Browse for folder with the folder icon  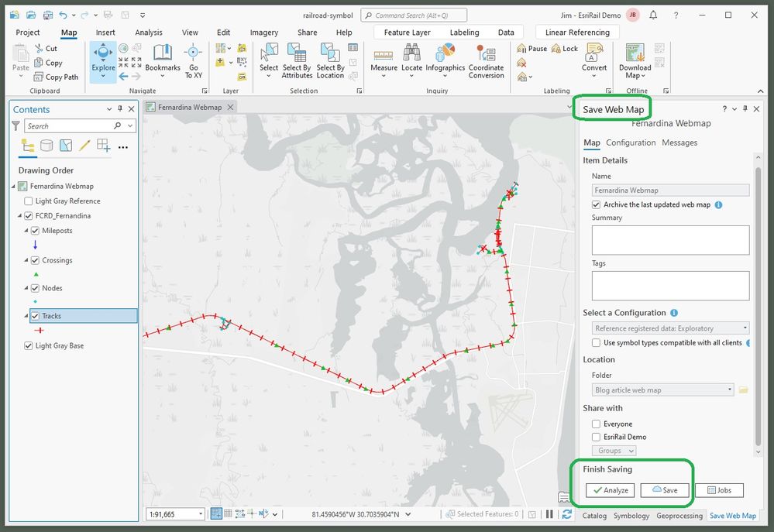click(x=743, y=390)
